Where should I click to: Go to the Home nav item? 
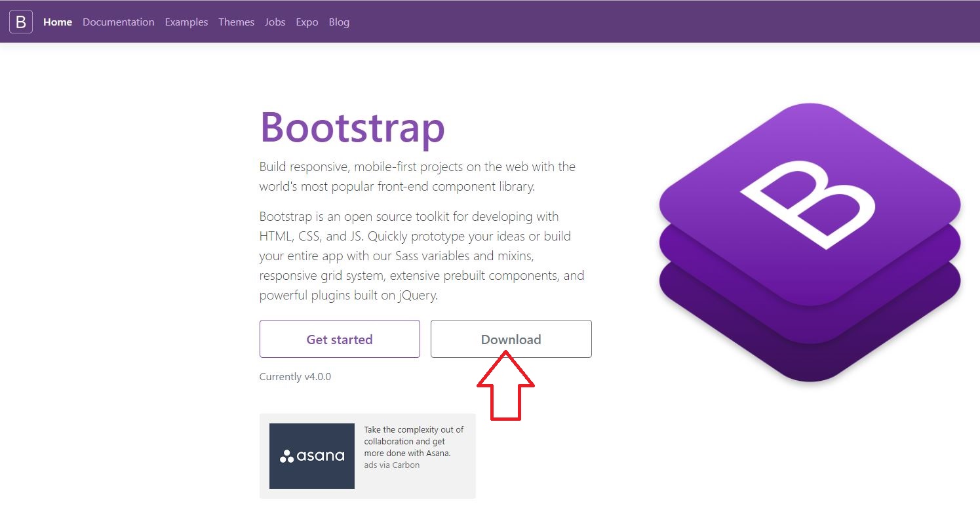pos(58,22)
